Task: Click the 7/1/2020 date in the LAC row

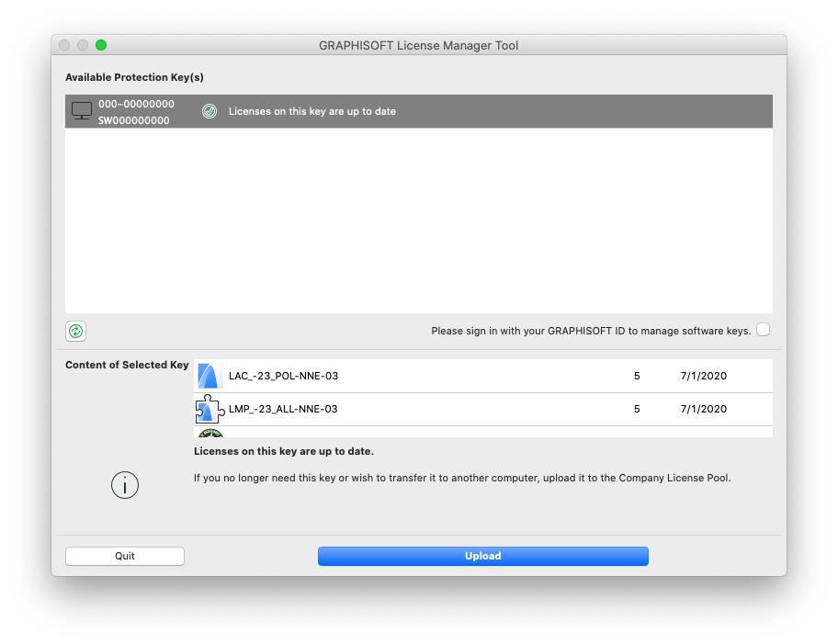Action: tap(703, 376)
